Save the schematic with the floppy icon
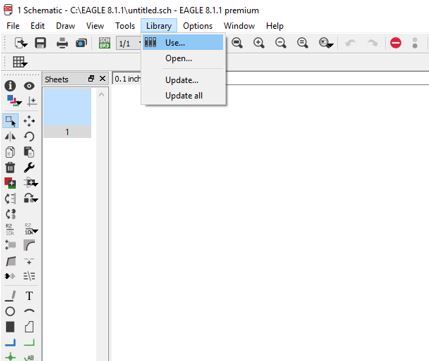Screen dimensions: 429x361 [40, 43]
